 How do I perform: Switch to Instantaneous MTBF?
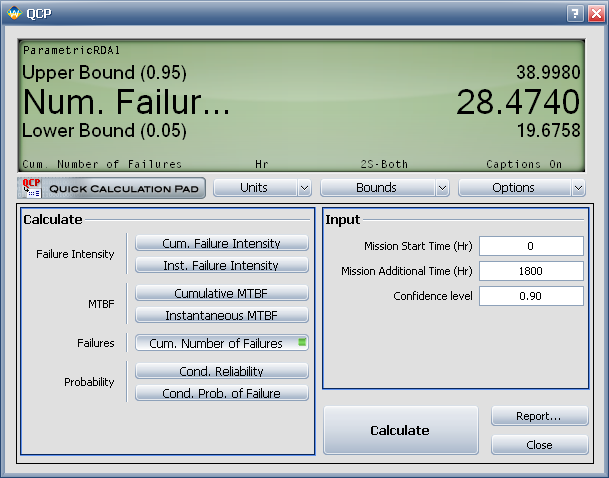coord(221,315)
